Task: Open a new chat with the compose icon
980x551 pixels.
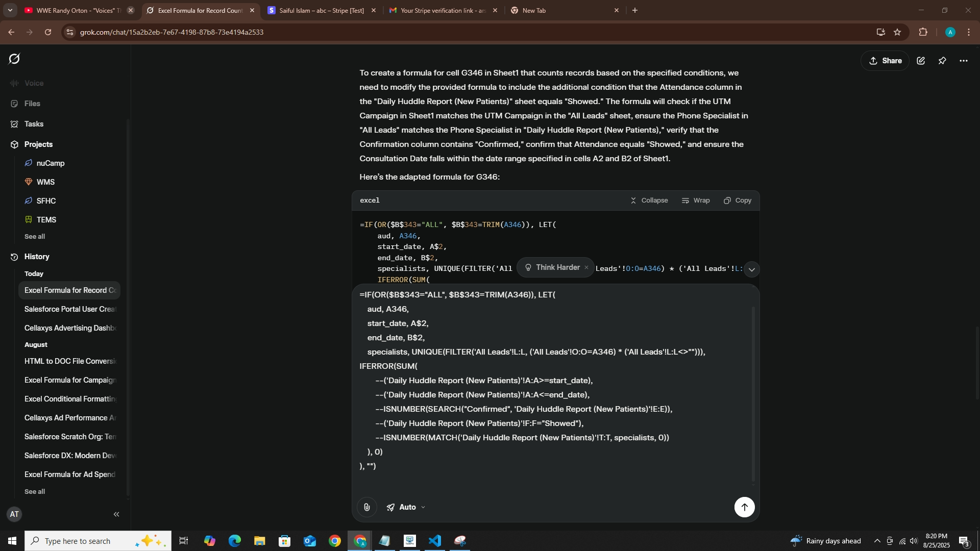Action: click(x=921, y=61)
